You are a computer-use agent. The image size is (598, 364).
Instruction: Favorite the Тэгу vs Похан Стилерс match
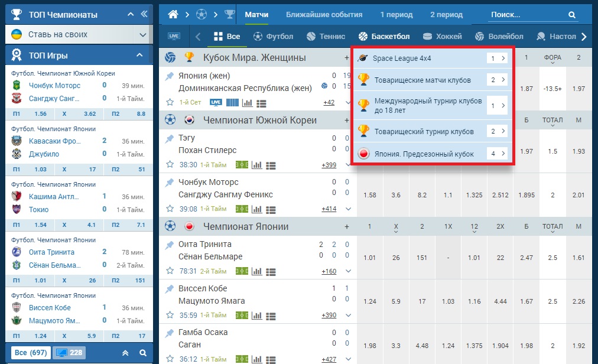pyautogui.click(x=170, y=164)
